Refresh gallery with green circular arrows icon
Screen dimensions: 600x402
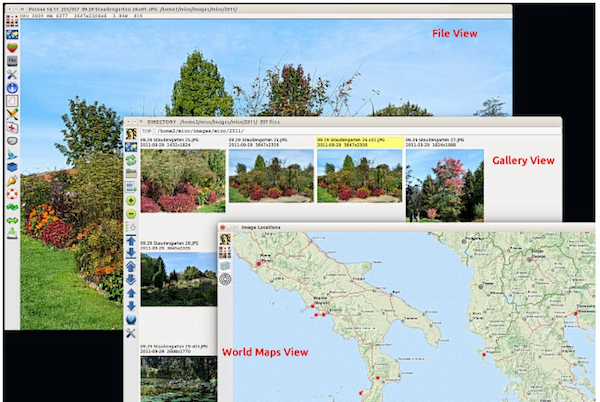point(131,160)
